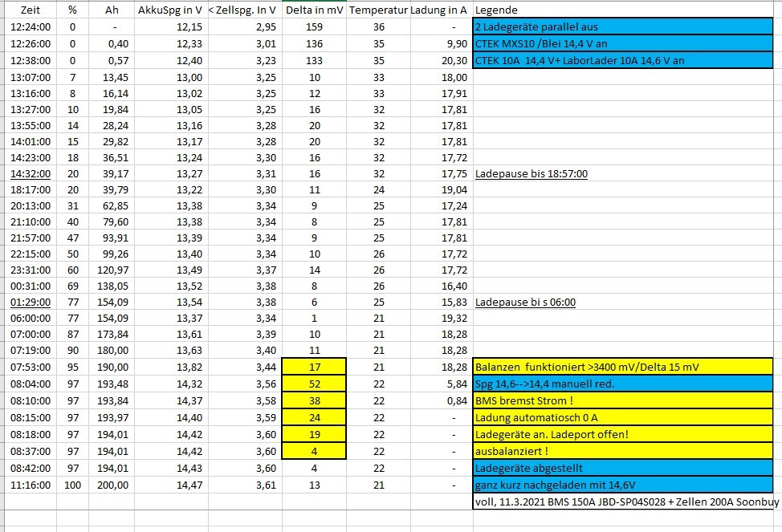Select the 'Zeit' column header cell
This screenshot has height=532, width=782.
[x=31, y=10]
